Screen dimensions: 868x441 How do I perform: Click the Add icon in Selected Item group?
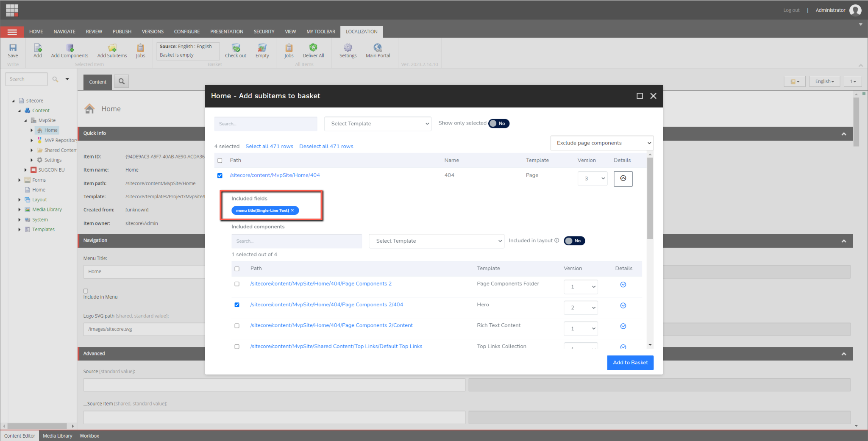[38, 50]
